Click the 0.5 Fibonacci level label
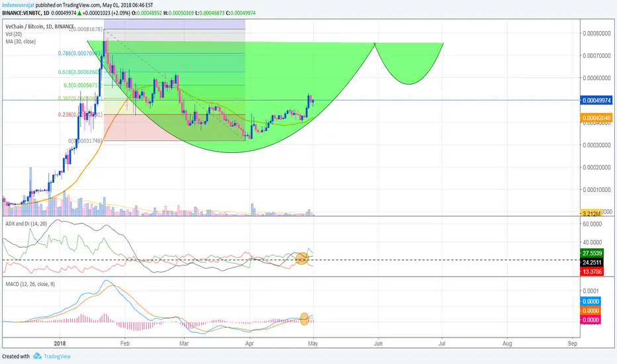The height and width of the screenshot is (364, 617). tap(83, 85)
